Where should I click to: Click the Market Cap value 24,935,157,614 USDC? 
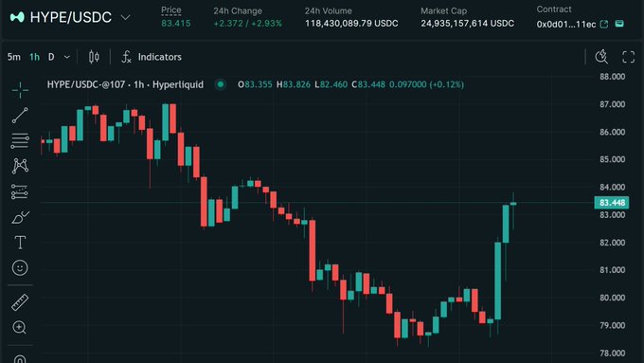coord(468,24)
